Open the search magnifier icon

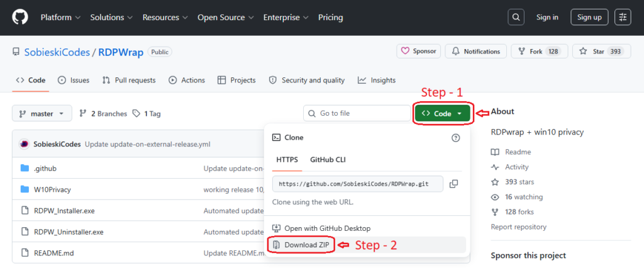(516, 17)
